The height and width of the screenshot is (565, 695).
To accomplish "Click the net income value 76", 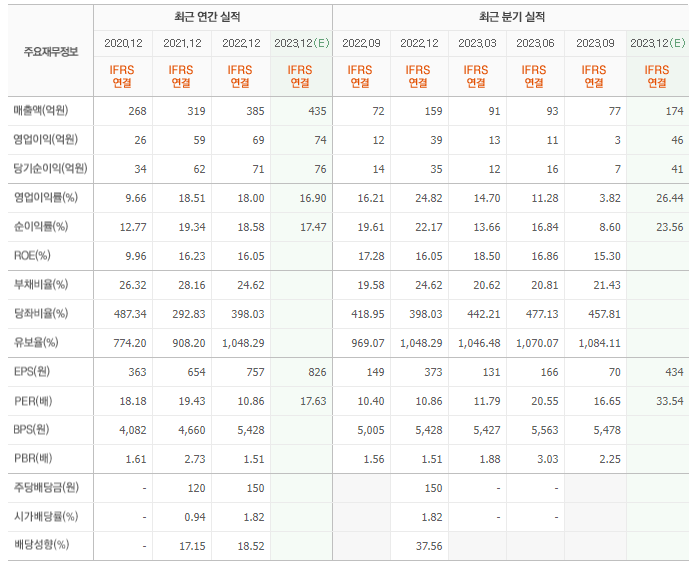I will [320, 169].
